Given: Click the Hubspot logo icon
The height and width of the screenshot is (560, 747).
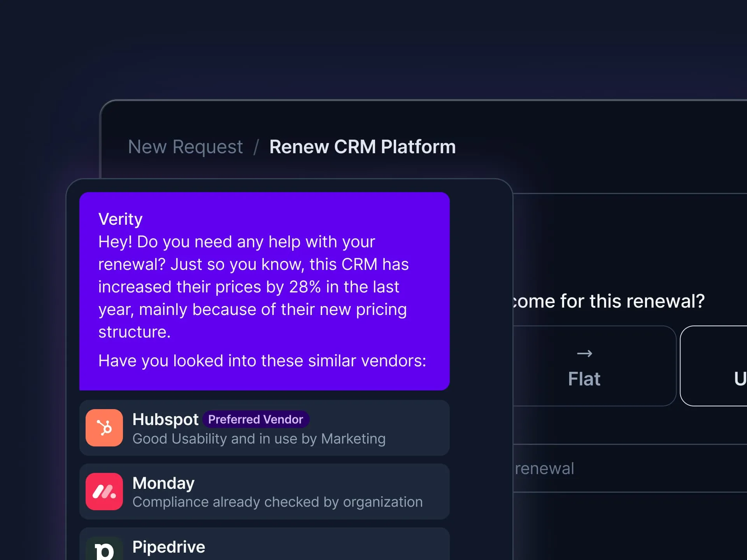Looking at the screenshot, I should (x=104, y=427).
